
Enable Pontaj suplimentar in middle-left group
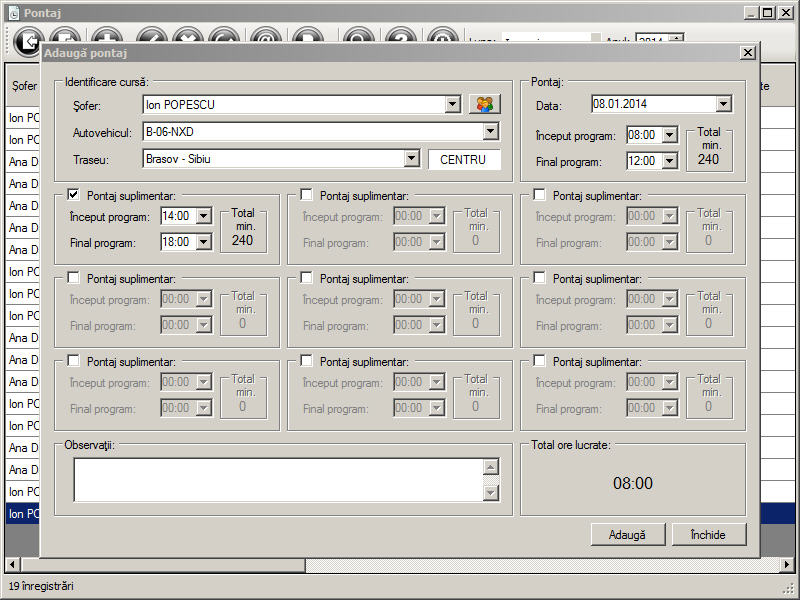pos(73,278)
